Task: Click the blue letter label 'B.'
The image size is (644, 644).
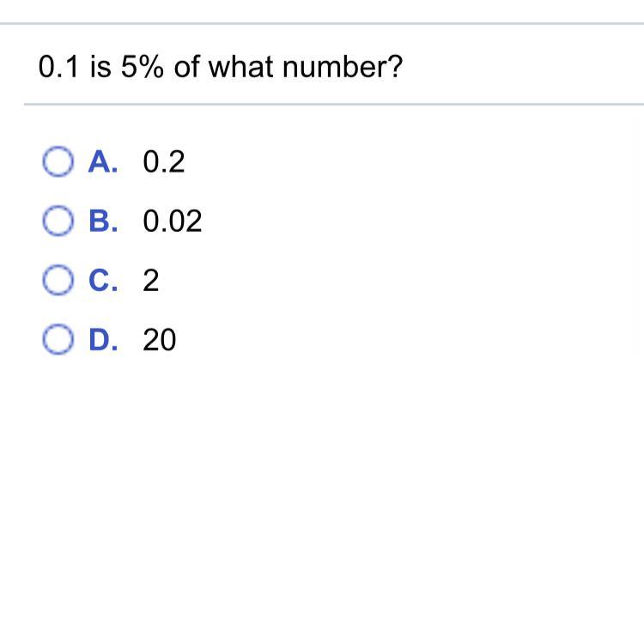Action: click(x=101, y=222)
